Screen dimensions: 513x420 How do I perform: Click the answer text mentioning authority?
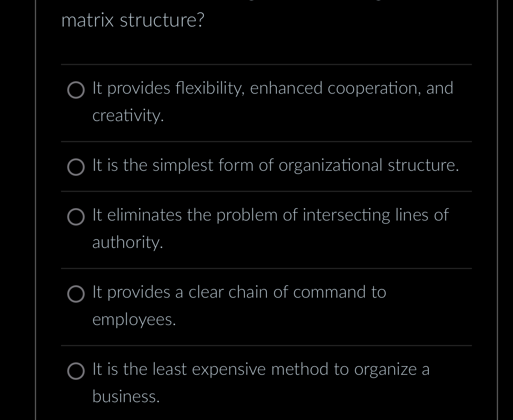[x=127, y=243]
